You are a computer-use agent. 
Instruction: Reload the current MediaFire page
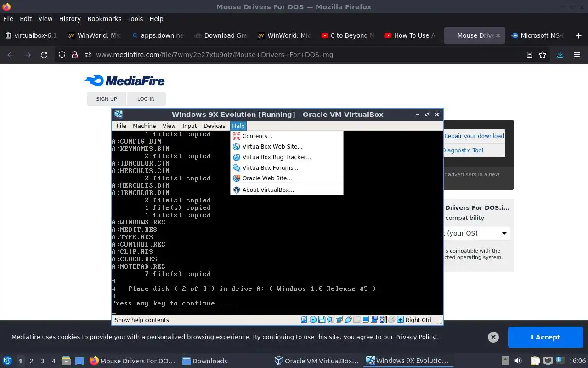pyautogui.click(x=44, y=55)
